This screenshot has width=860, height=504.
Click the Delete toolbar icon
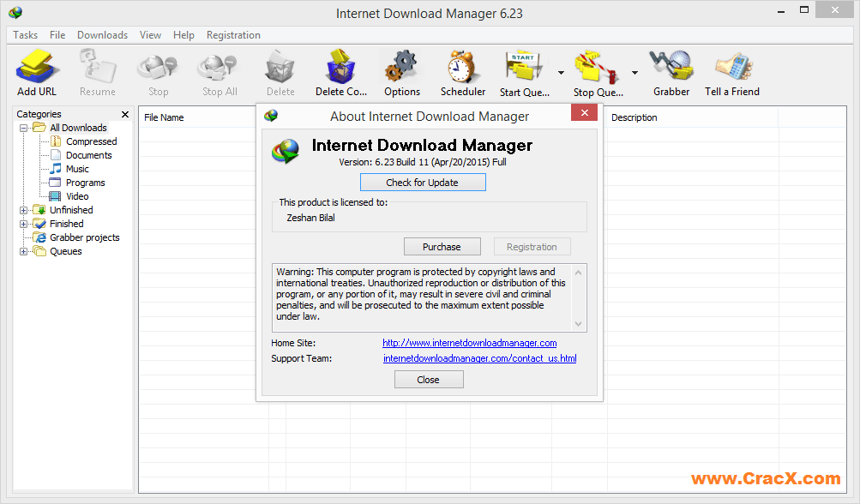click(280, 66)
